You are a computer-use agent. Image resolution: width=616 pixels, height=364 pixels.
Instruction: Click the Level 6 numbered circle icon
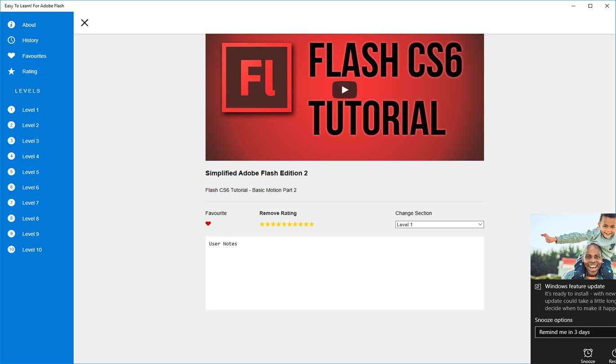(11, 187)
